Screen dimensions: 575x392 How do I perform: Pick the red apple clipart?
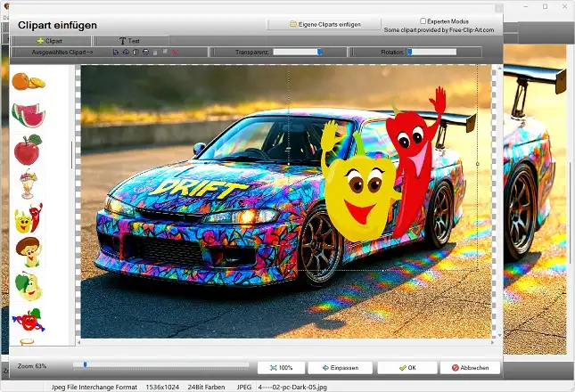click(29, 148)
